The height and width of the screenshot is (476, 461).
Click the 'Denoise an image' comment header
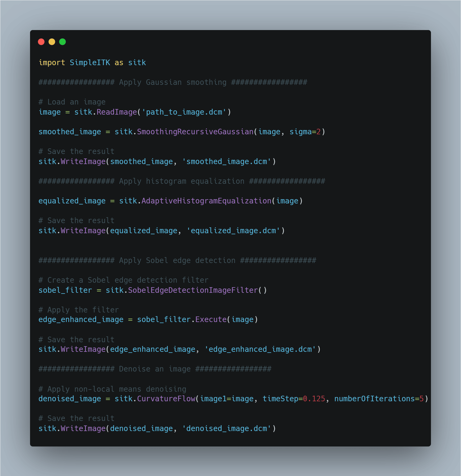(x=155, y=369)
